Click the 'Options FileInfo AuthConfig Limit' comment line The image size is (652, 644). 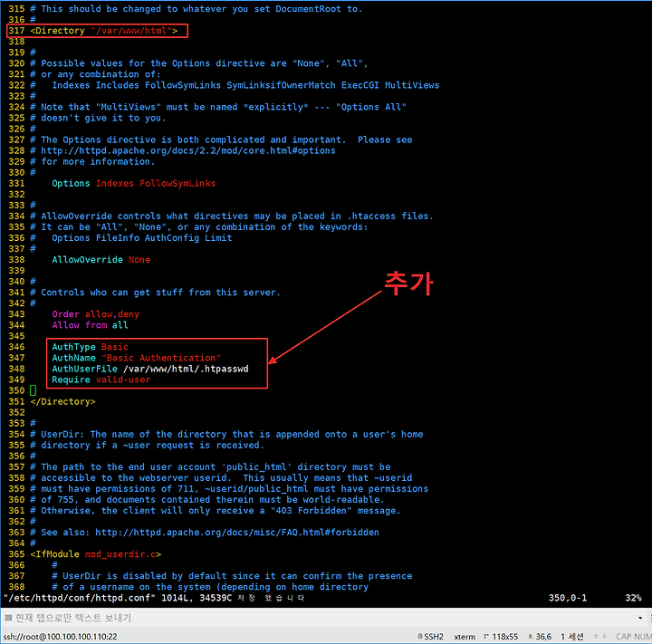tap(131, 238)
